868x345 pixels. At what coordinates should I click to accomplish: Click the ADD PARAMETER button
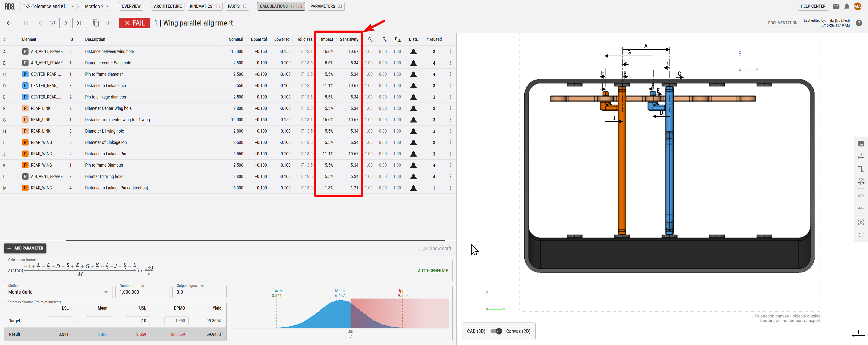point(24,248)
